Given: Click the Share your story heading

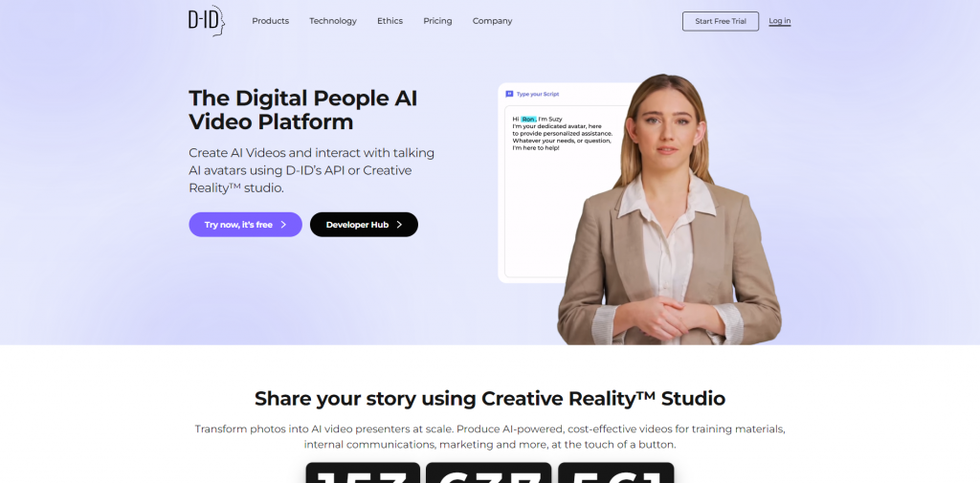Looking at the screenshot, I should pyautogui.click(x=490, y=398).
